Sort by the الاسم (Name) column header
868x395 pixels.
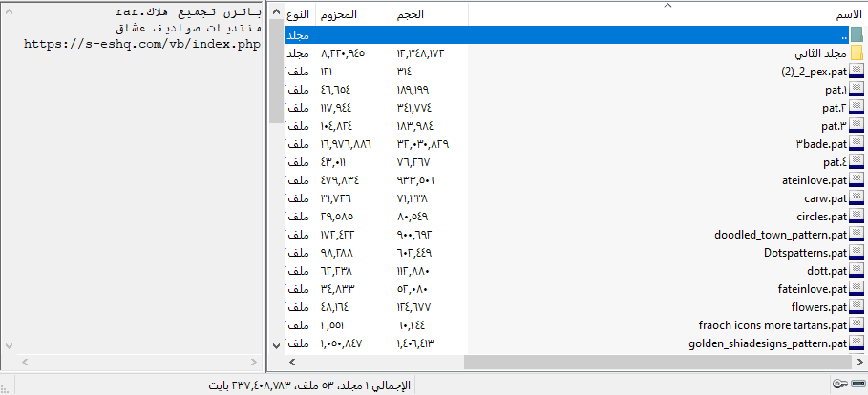(x=667, y=14)
